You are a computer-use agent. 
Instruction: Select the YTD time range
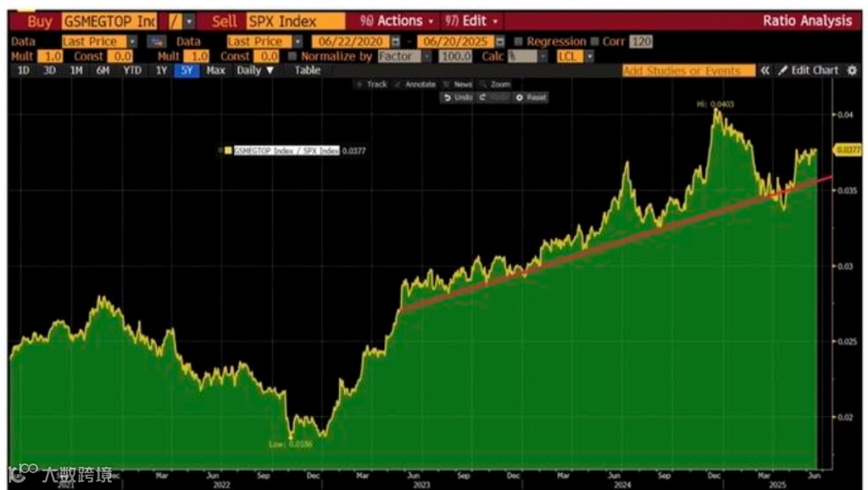[x=133, y=70]
